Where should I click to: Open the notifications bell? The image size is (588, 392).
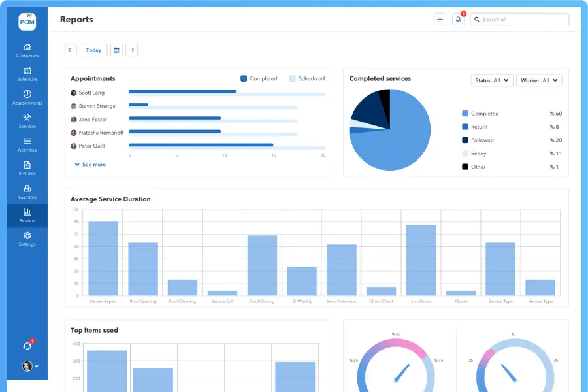(458, 19)
